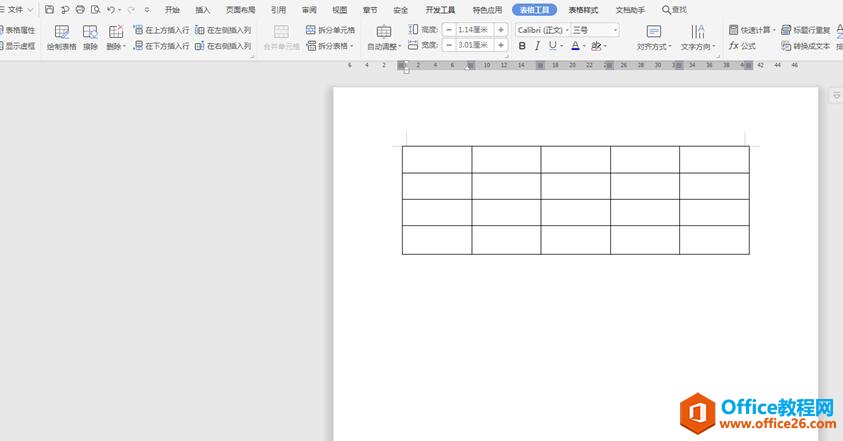Switch to the 文档助手 Document Assistant tab
This screenshot has height=441, width=843.
pos(630,10)
